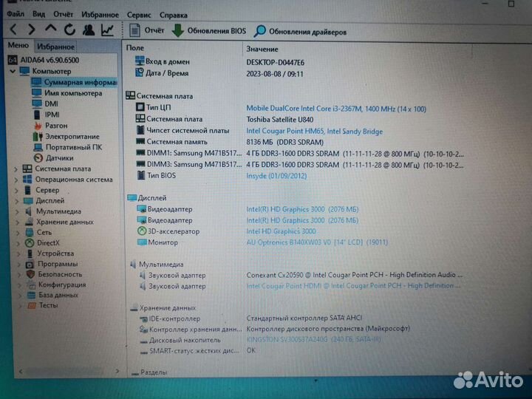Click the Тесты tree icon
Viewport: 532px width, 399px height.
point(32,305)
